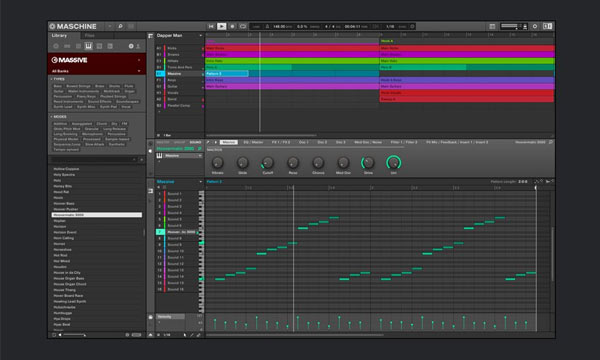Adjust the Drive knob

[368, 163]
